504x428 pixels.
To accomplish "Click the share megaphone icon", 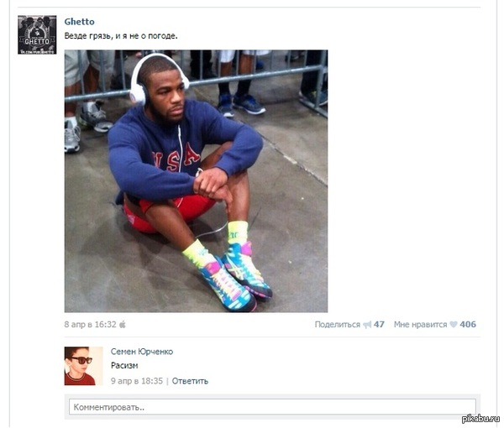I will coord(367,325).
